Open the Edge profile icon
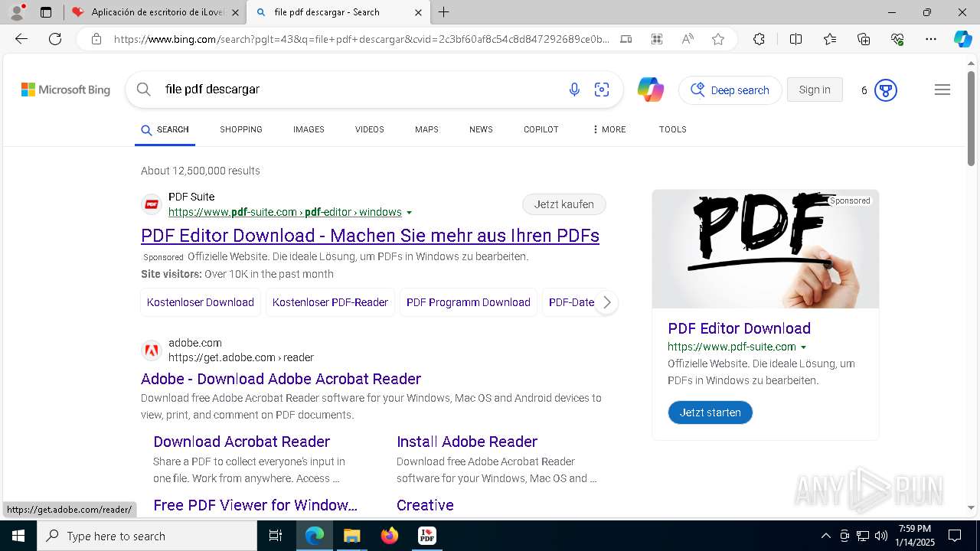Viewport: 980px width, 551px height. [x=17, y=12]
